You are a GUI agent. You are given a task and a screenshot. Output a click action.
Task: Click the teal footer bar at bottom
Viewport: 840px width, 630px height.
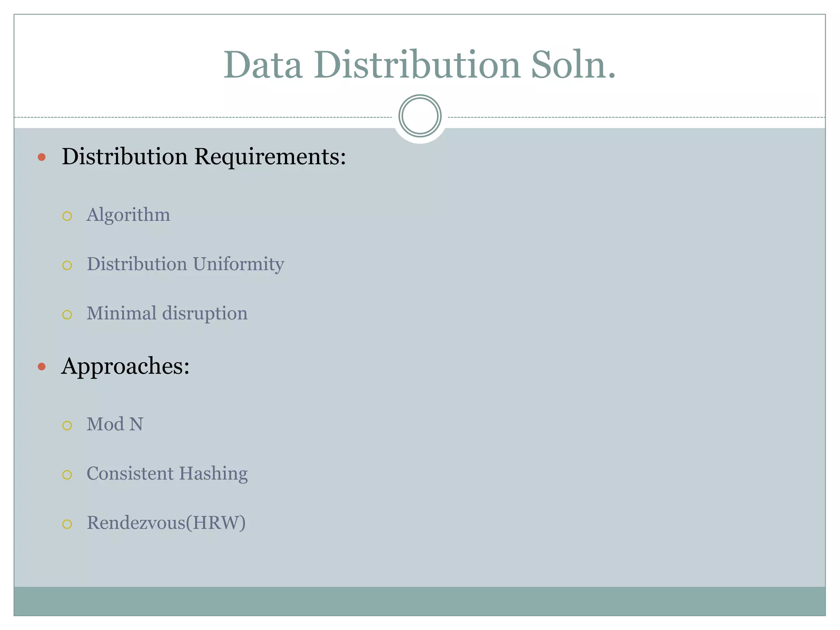419,601
